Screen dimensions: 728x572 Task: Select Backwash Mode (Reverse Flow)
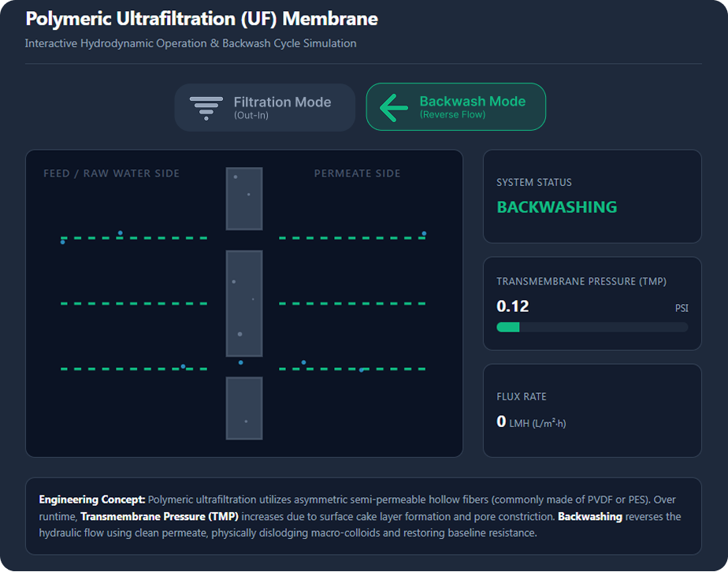point(456,107)
